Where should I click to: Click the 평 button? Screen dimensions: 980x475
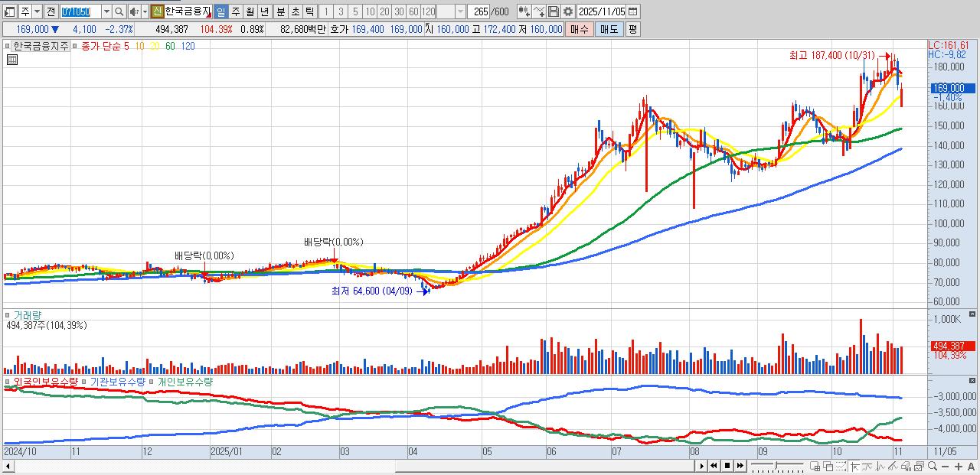point(632,29)
